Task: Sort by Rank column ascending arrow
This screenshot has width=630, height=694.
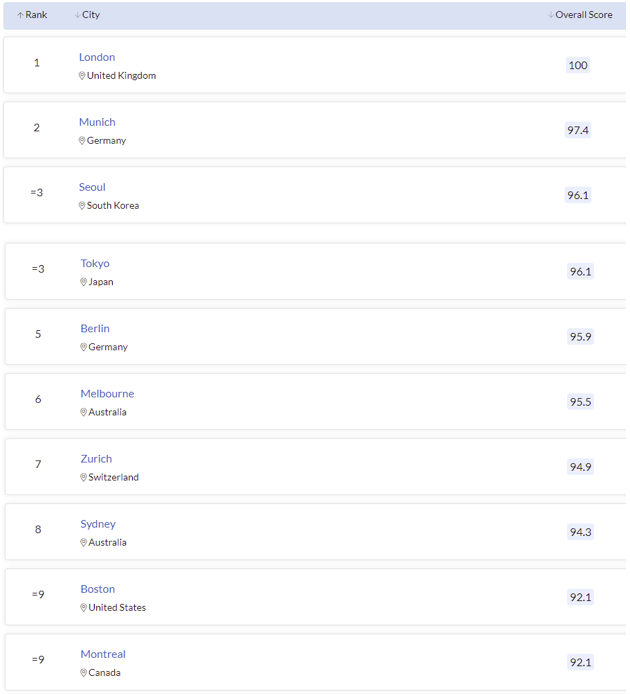Action: [x=20, y=16]
